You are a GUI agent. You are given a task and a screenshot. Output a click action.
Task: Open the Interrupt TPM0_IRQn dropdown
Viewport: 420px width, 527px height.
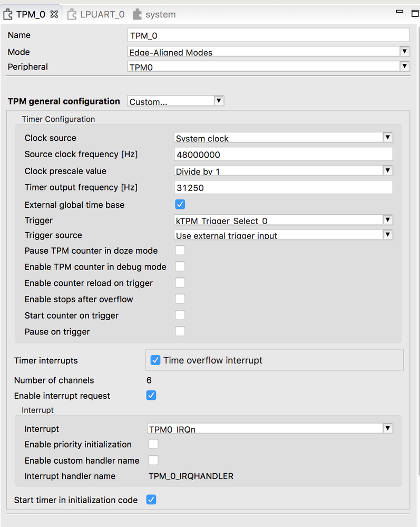(387, 428)
